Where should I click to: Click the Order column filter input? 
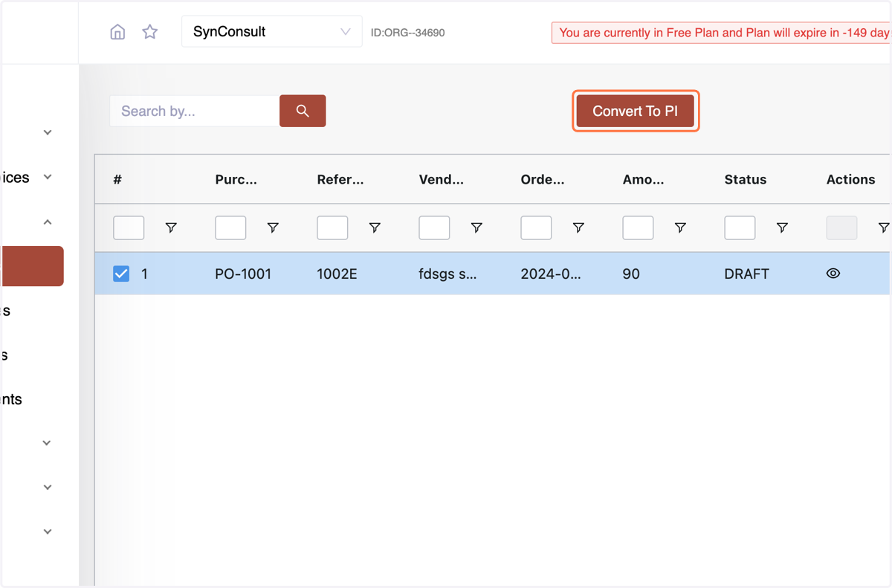[x=536, y=227]
